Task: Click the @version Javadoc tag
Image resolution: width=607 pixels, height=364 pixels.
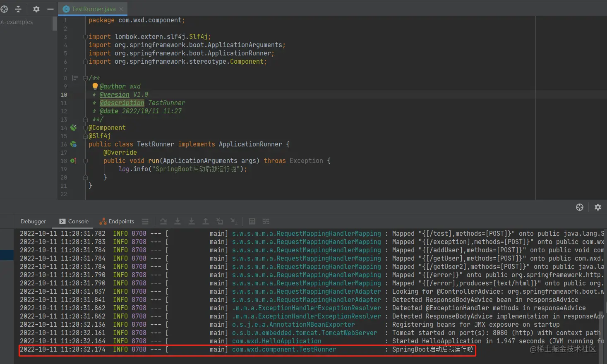Action: pos(115,94)
